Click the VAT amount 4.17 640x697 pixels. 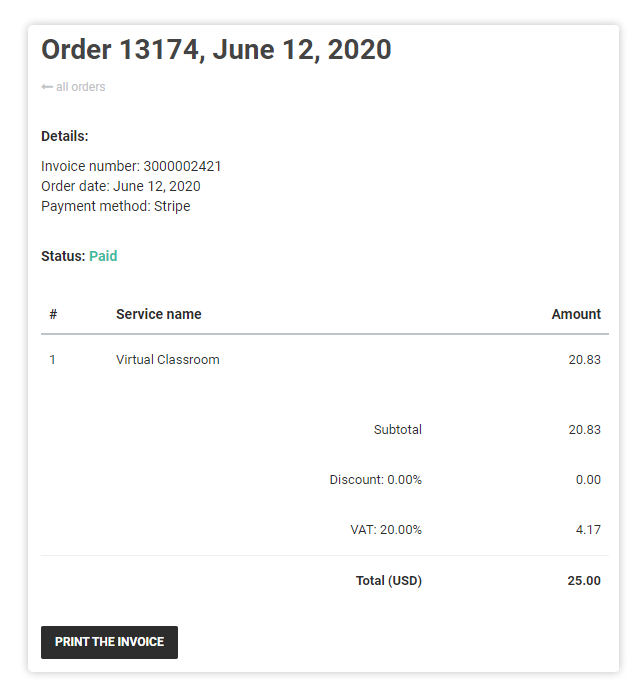[x=588, y=530]
